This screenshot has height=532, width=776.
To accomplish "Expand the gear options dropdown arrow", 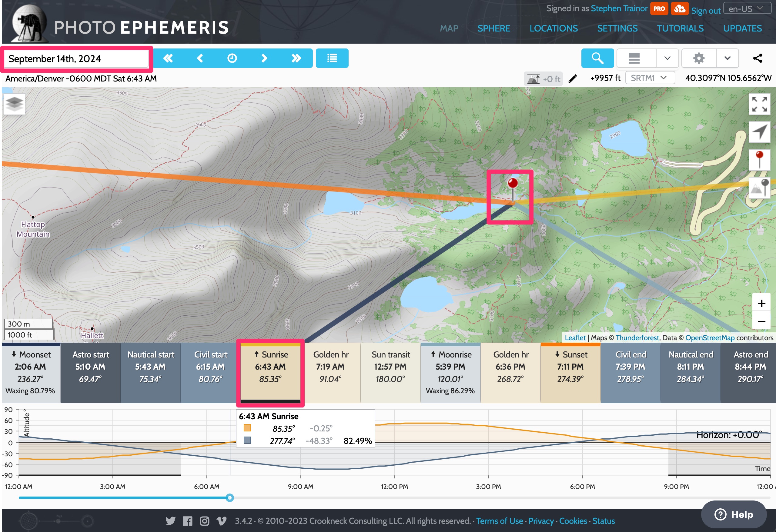I will (727, 58).
